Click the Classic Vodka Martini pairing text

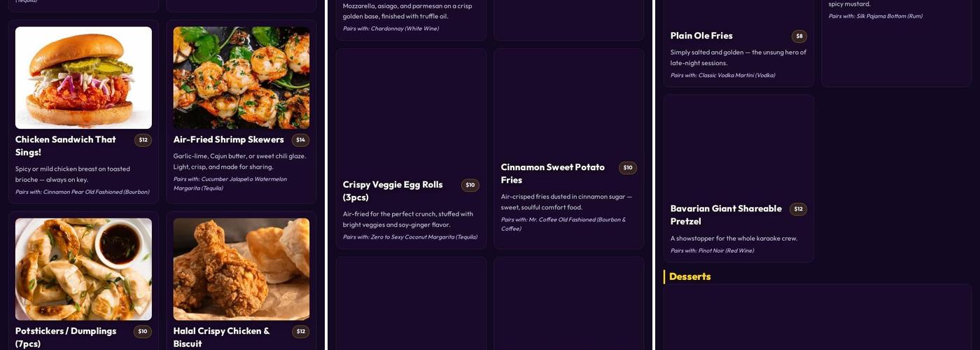[722, 76]
